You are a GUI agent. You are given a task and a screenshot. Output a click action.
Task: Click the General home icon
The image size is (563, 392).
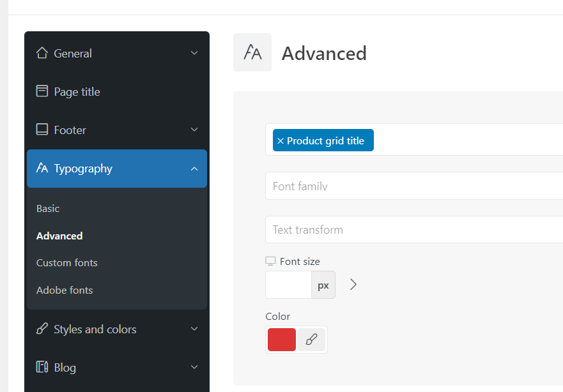coord(42,53)
